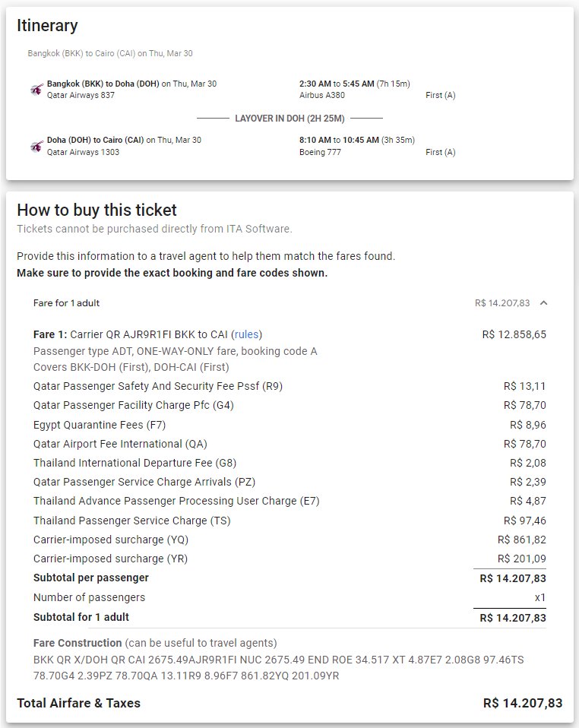Click the Total Airfare & Taxes amount

tap(523, 704)
